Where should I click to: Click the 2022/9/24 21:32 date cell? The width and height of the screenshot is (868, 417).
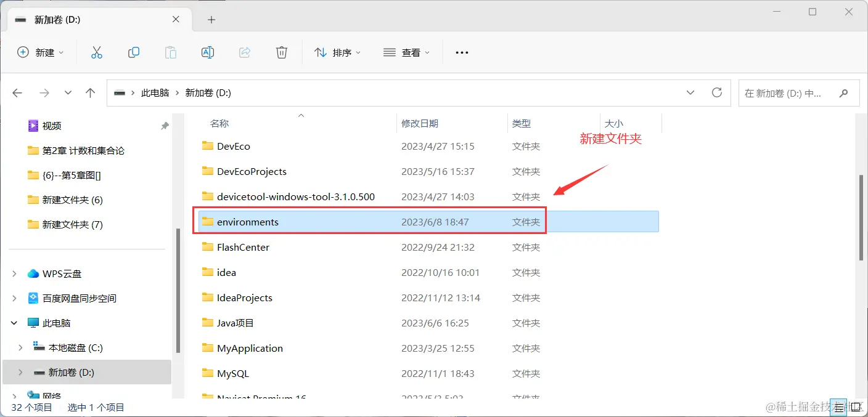click(438, 247)
